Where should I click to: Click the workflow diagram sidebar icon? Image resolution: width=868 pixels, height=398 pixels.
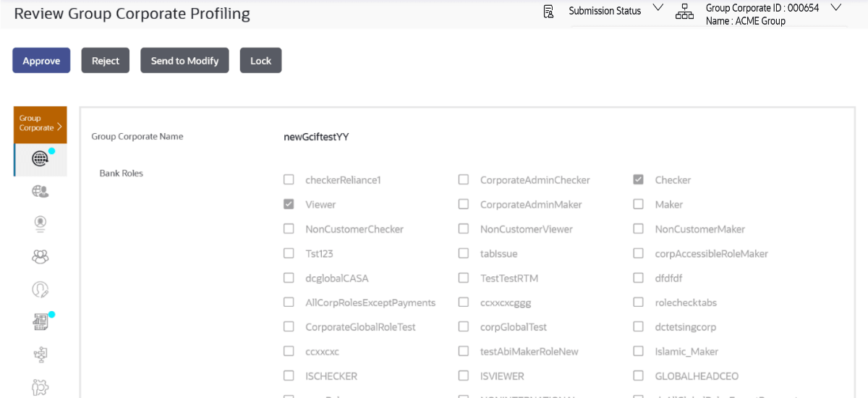point(41,355)
